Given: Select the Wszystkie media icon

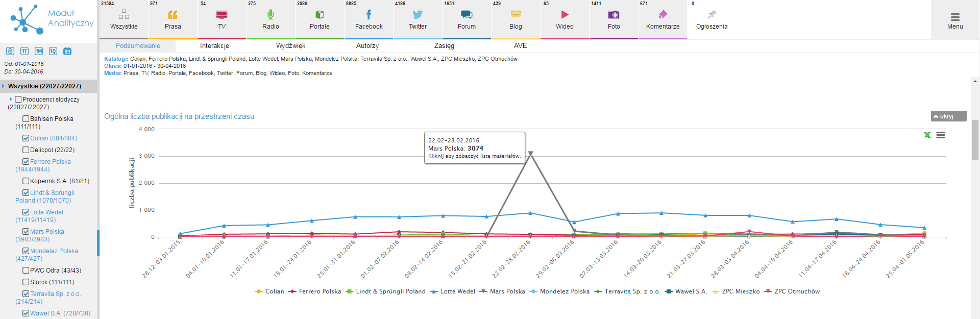Looking at the screenshot, I should (x=124, y=14).
